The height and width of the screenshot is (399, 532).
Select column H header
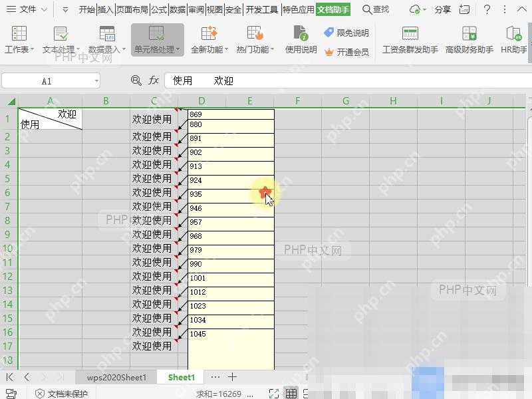tap(393, 101)
